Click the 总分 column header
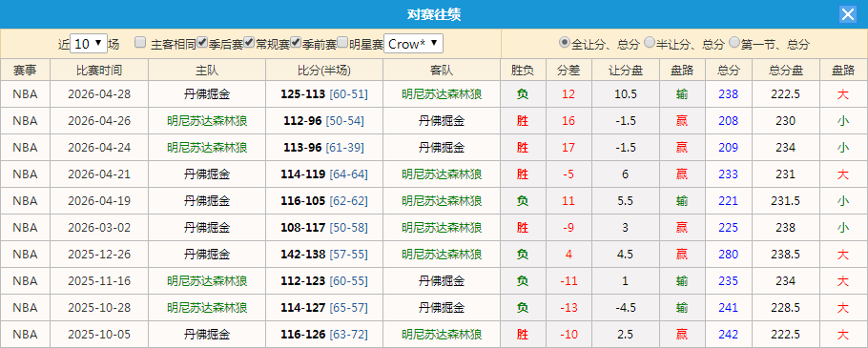This screenshot has width=868, height=348. pos(729,71)
